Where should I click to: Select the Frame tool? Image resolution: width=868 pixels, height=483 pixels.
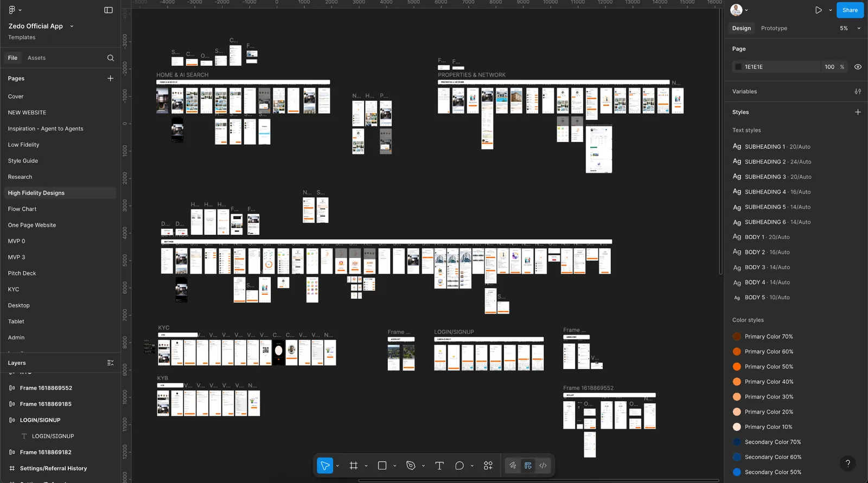(x=354, y=466)
